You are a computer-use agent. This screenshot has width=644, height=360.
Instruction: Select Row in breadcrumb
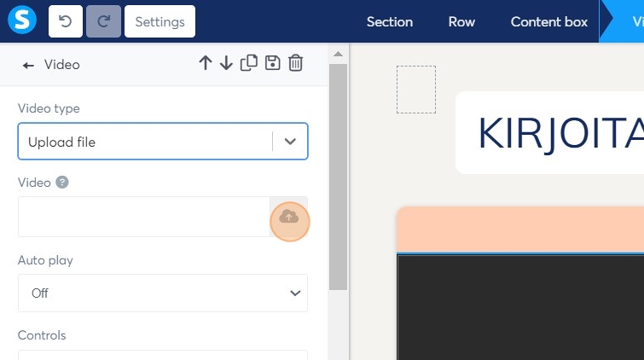(461, 22)
